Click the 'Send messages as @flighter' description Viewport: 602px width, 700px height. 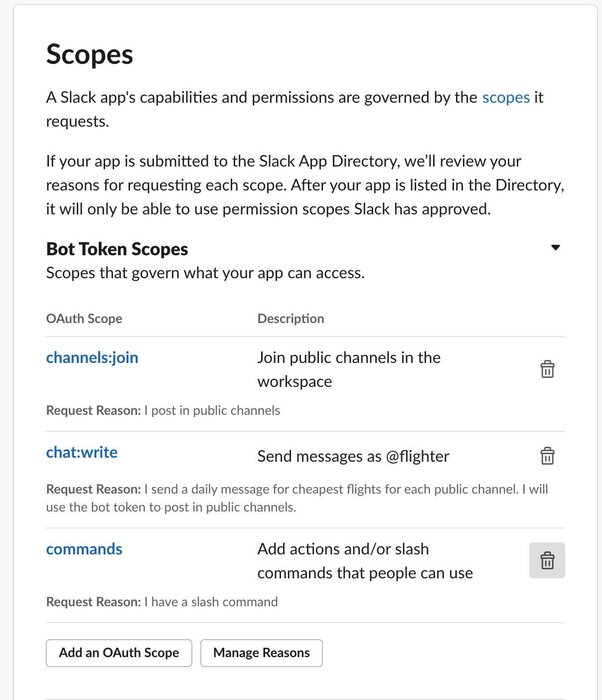353,456
